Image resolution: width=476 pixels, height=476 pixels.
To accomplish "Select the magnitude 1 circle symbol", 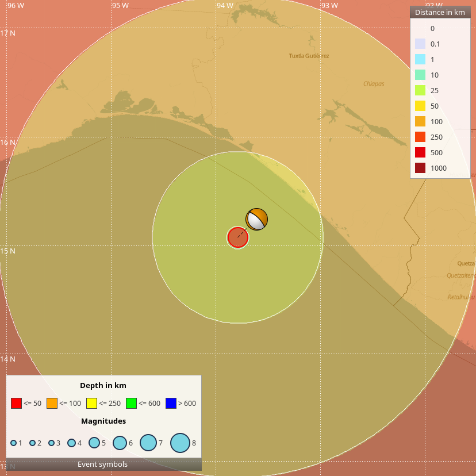I will (x=14, y=443).
